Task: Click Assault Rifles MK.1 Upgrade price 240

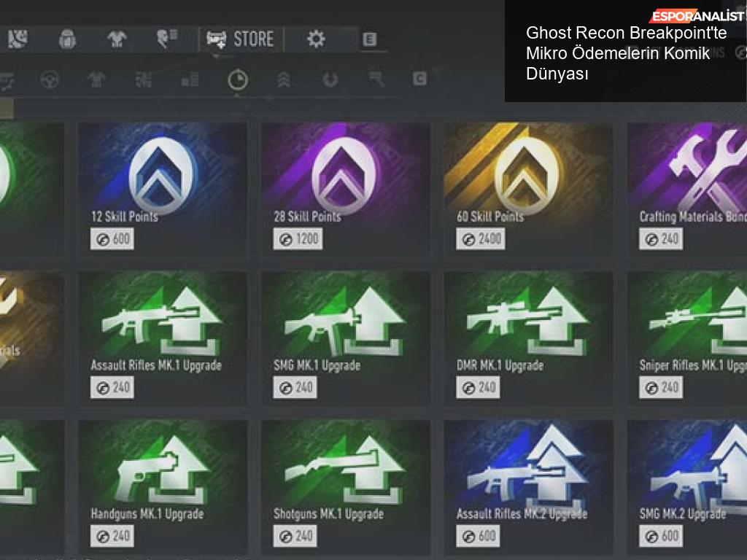Action: point(112,388)
